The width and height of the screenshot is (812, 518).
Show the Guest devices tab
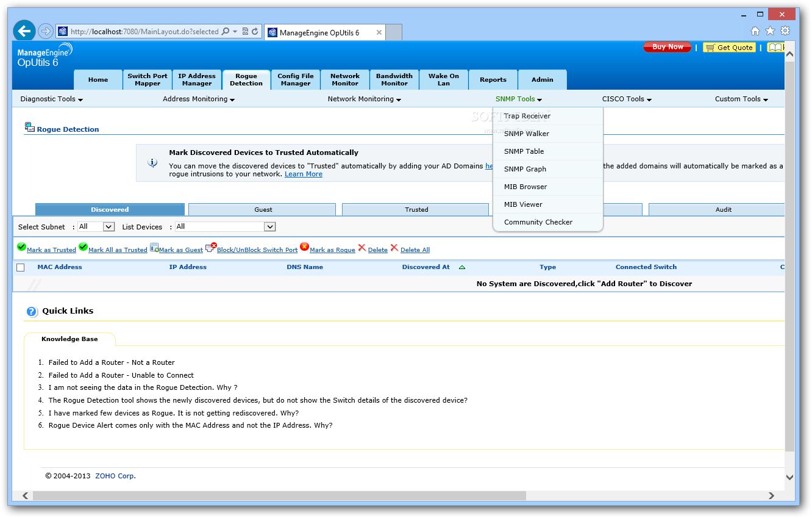click(263, 209)
